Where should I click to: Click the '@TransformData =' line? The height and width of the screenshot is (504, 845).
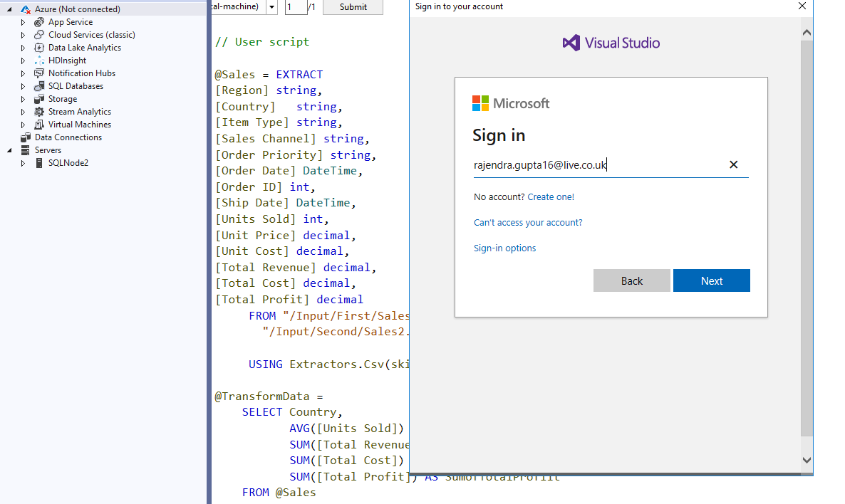coord(269,397)
